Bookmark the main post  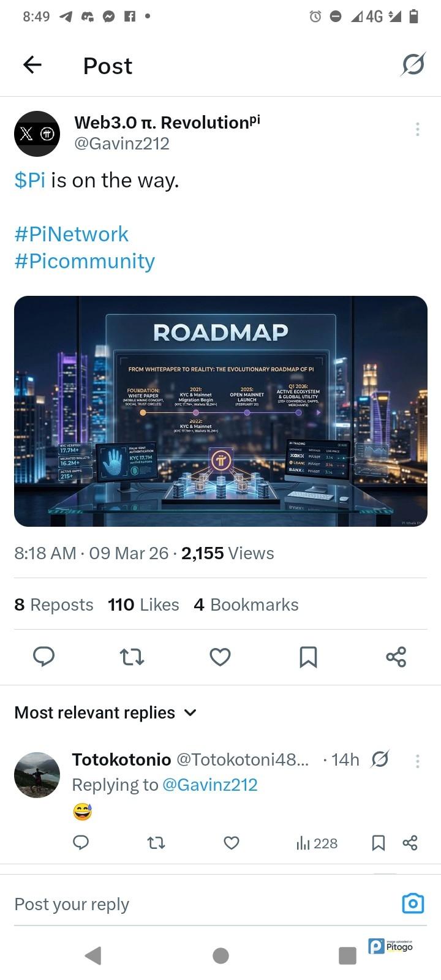pyautogui.click(x=308, y=657)
